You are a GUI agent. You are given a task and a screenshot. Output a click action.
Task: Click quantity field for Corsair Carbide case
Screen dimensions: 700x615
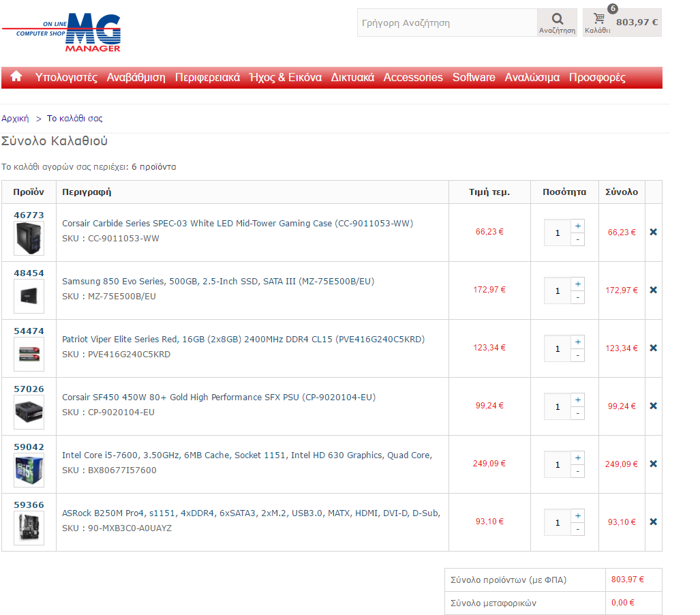[x=558, y=232]
